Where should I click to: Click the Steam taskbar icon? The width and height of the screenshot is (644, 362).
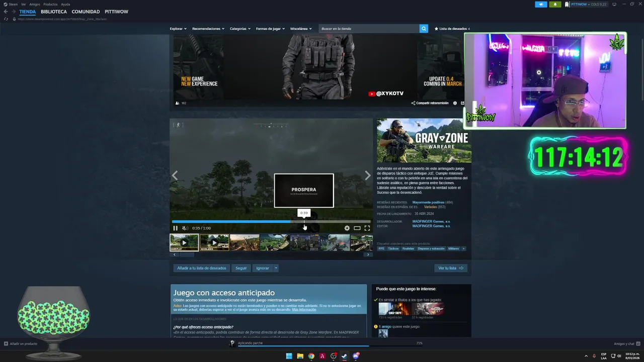click(x=344, y=356)
